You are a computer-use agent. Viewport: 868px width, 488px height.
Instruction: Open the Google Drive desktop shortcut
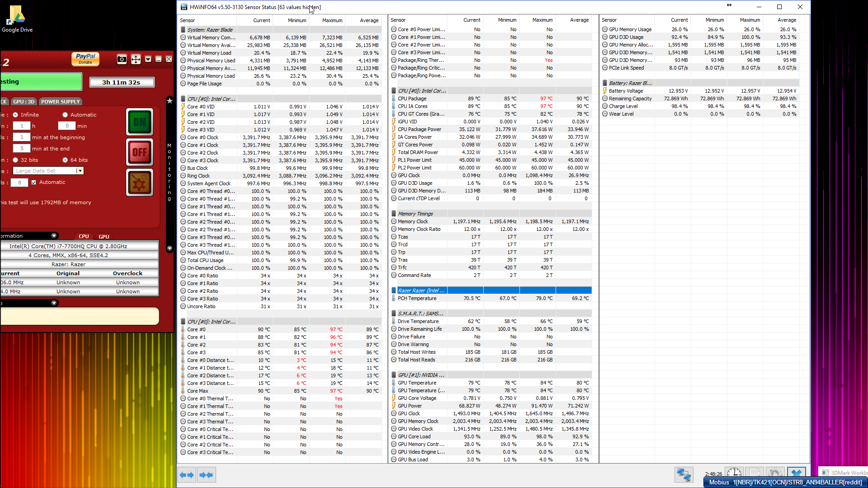point(17,19)
